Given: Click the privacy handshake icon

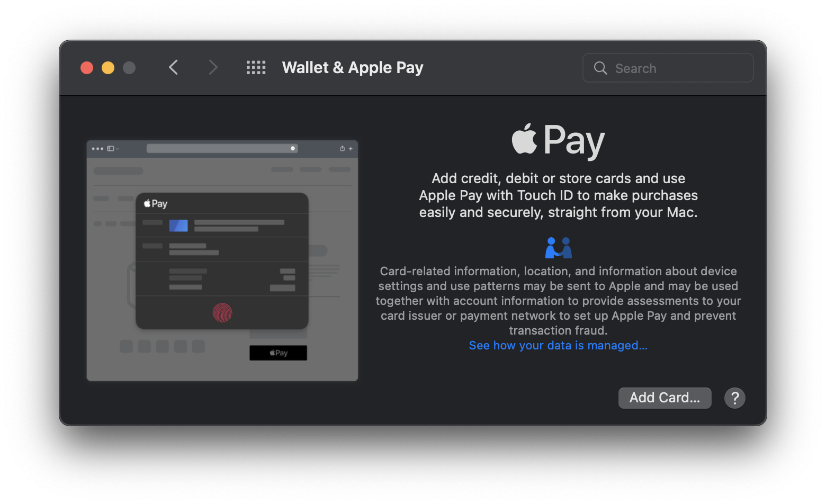Looking at the screenshot, I should 559,247.
